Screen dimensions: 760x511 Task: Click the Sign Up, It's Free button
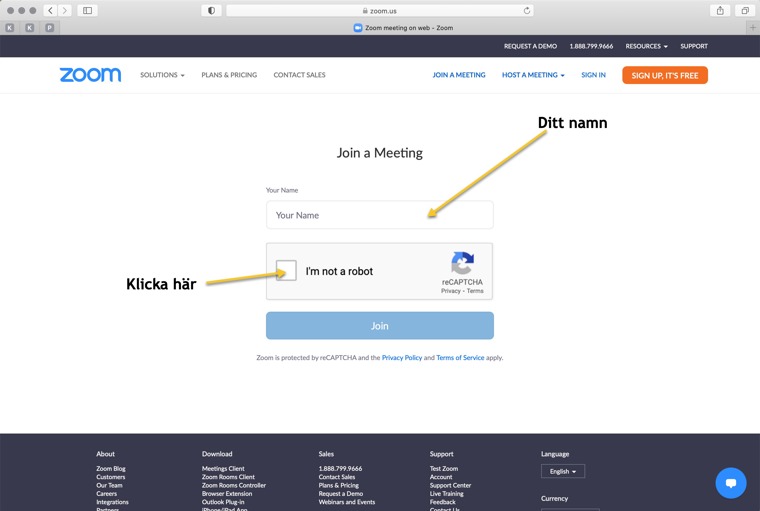pyautogui.click(x=665, y=75)
